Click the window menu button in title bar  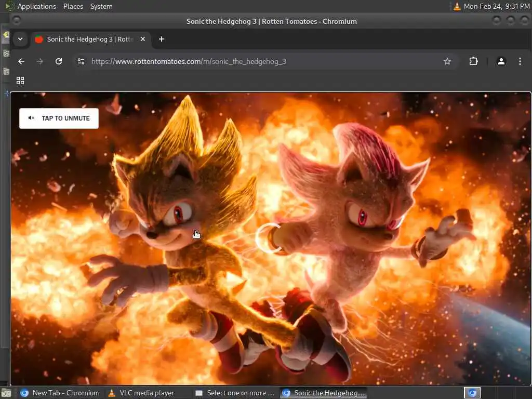point(16,21)
